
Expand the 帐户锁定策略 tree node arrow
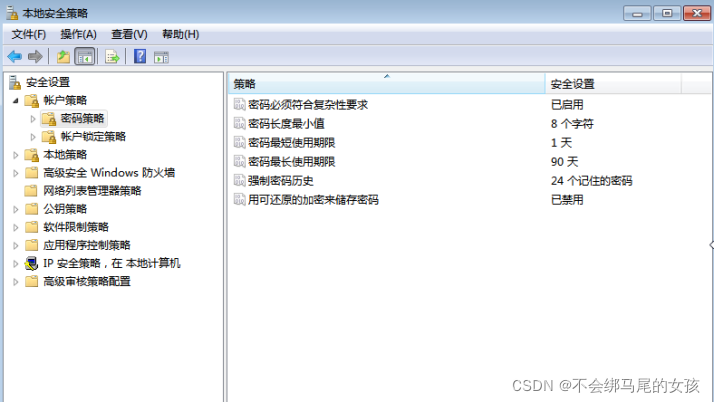point(33,137)
